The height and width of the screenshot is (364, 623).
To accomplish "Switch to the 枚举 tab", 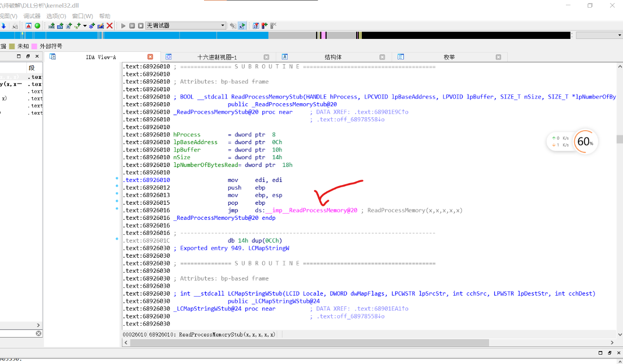I will coord(450,57).
